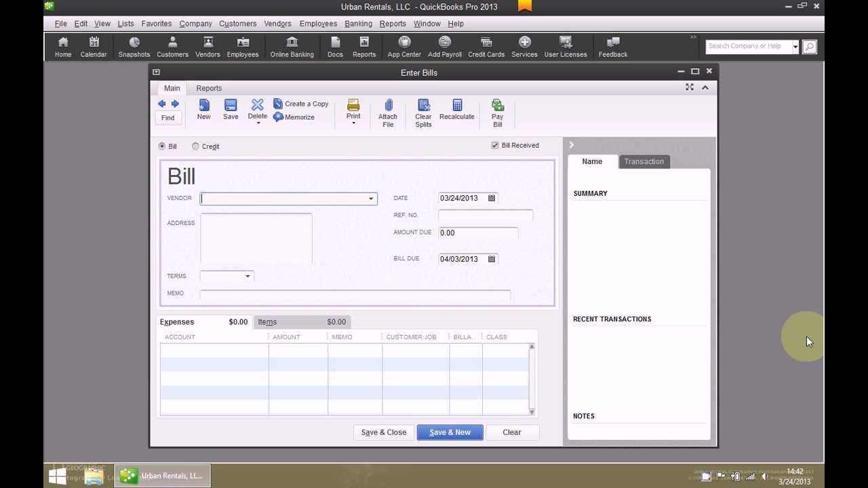
Task: Open the Services icon
Action: (524, 47)
